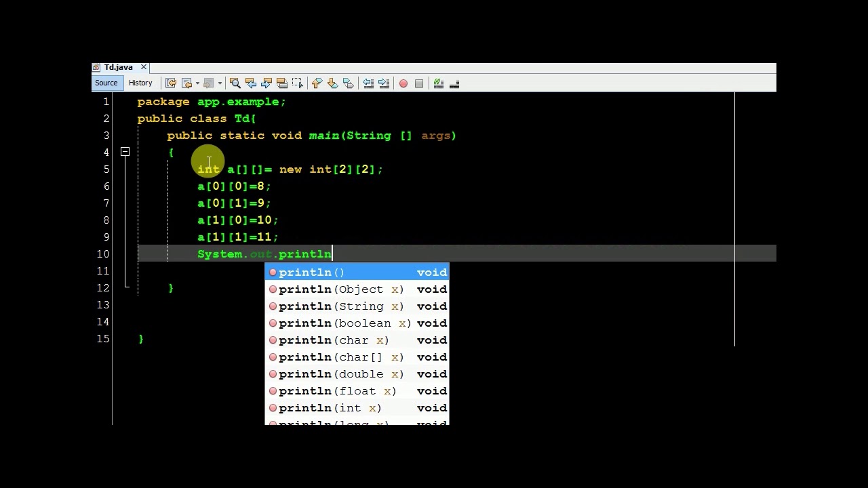Click Shift Line Left icon
Image resolution: width=868 pixels, height=488 pixels.
(368, 83)
